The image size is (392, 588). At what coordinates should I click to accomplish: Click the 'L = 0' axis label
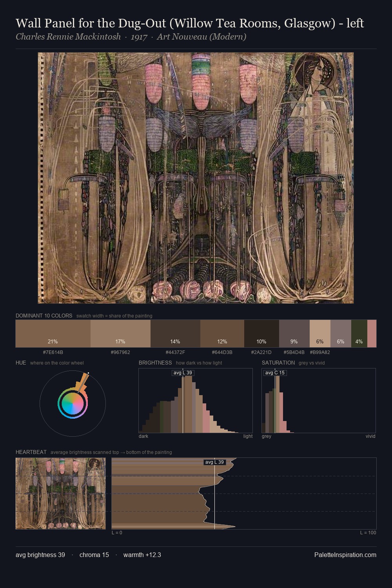point(117,533)
